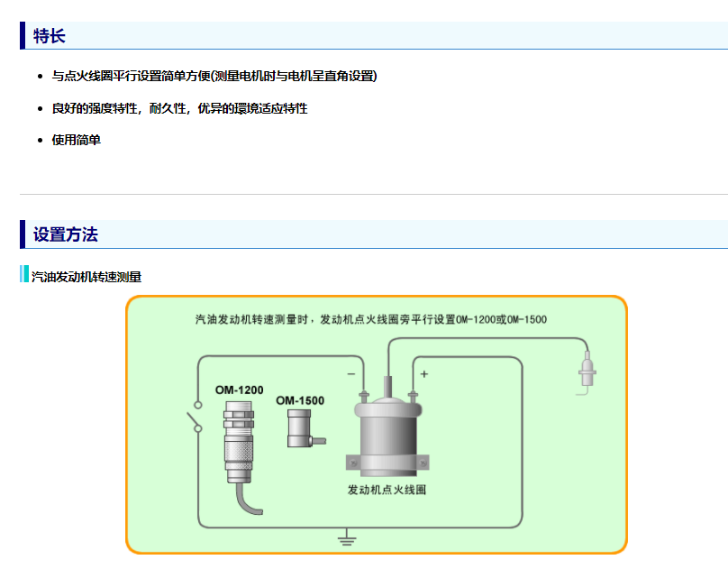This screenshot has width=728, height=569.
Task: Click the dark blue bar beside 特长
Action: [23, 36]
